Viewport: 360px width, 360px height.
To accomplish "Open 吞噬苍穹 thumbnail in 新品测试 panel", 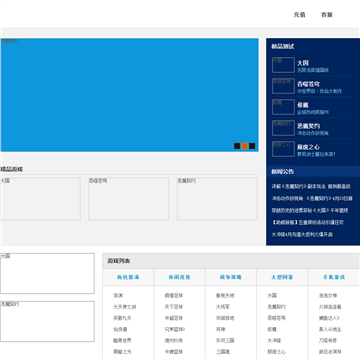I will point(283,86).
